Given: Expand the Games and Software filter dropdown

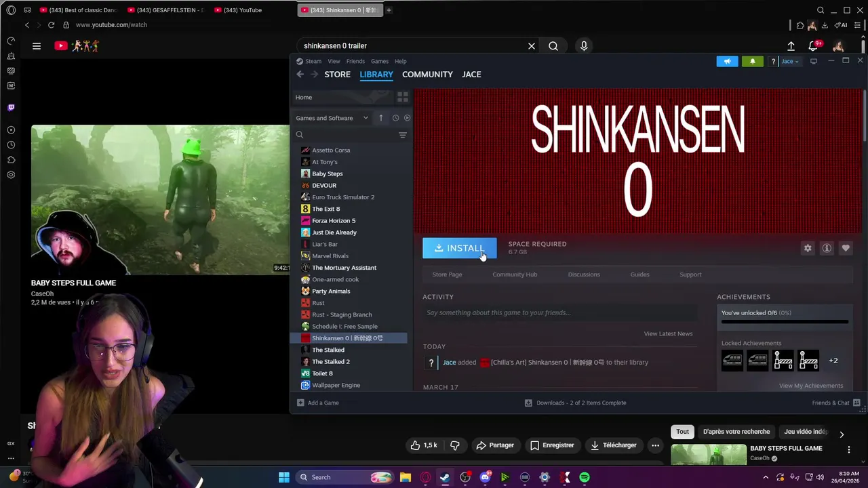Looking at the screenshot, I should point(332,118).
